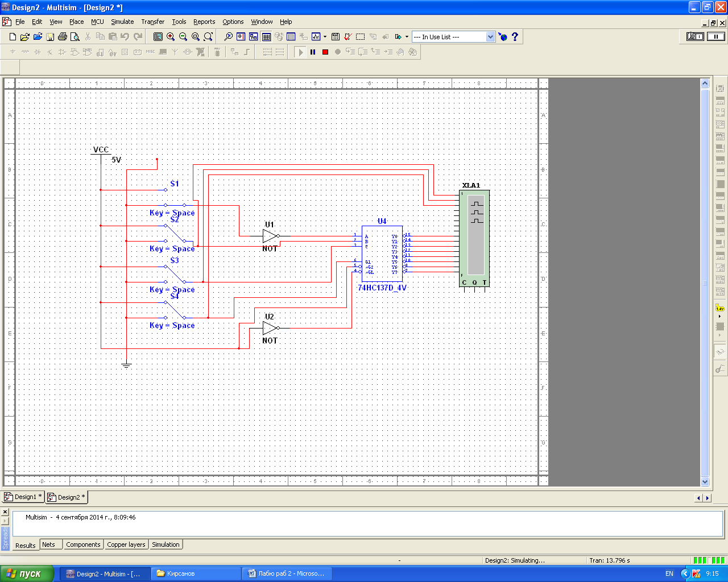The image size is (728, 582).
Task: Click the VCC power source label
Action: [x=101, y=150]
